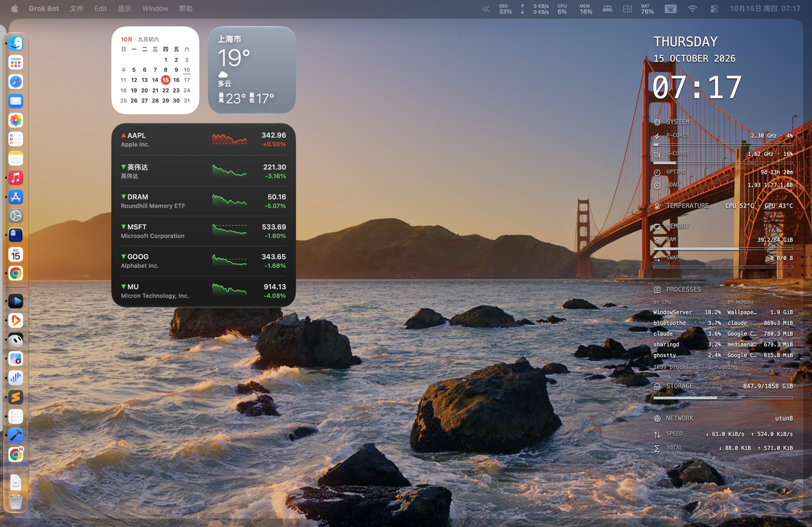812x527 pixels.
Task: Open the MU Micron Technology stock row
Action: point(204,291)
